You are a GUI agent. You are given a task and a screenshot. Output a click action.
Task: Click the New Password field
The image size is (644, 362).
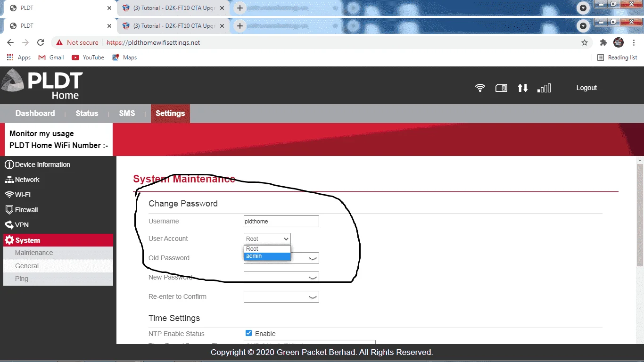point(281,277)
